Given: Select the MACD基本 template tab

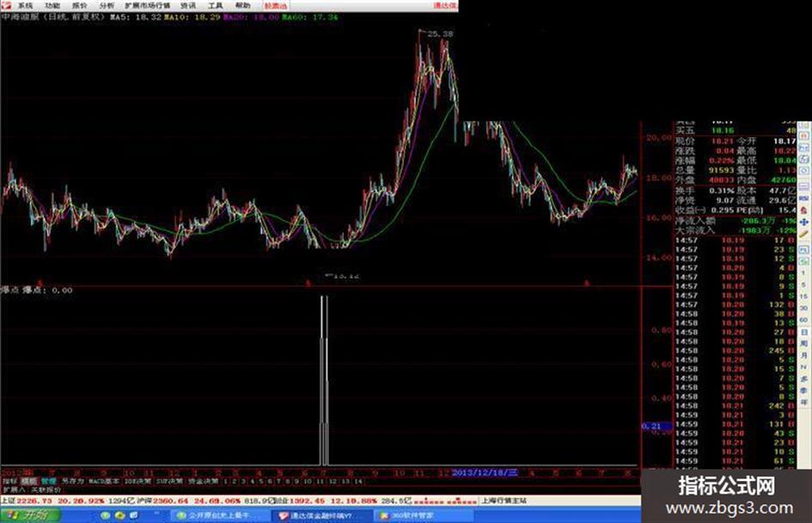Looking at the screenshot, I should [x=104, y=482].
